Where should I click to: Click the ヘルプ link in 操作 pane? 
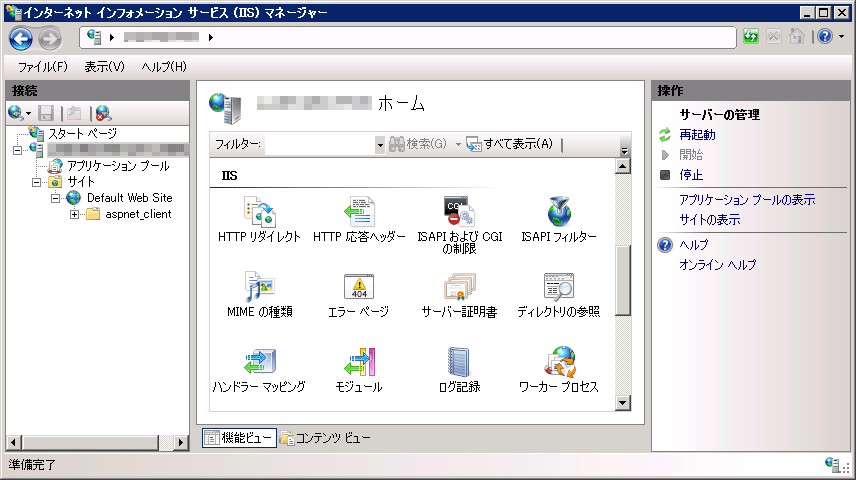coord(693,245)
